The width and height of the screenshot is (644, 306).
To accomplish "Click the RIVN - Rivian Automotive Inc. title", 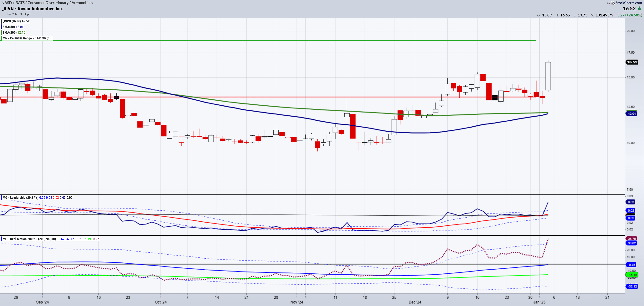I will (32, 9).
